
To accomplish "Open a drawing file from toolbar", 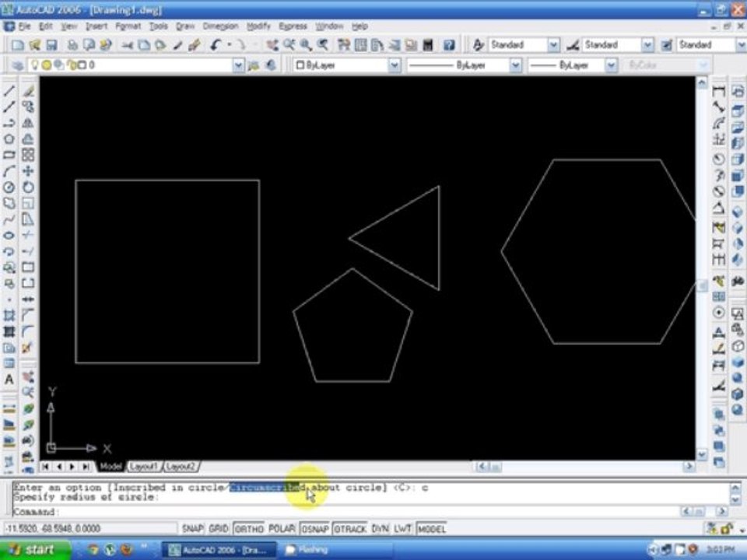I will pyautogui.click(x=35, y=45).
